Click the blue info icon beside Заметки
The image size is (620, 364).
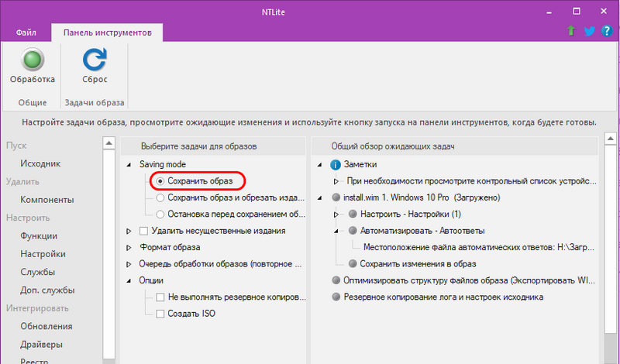pos(336,164)
